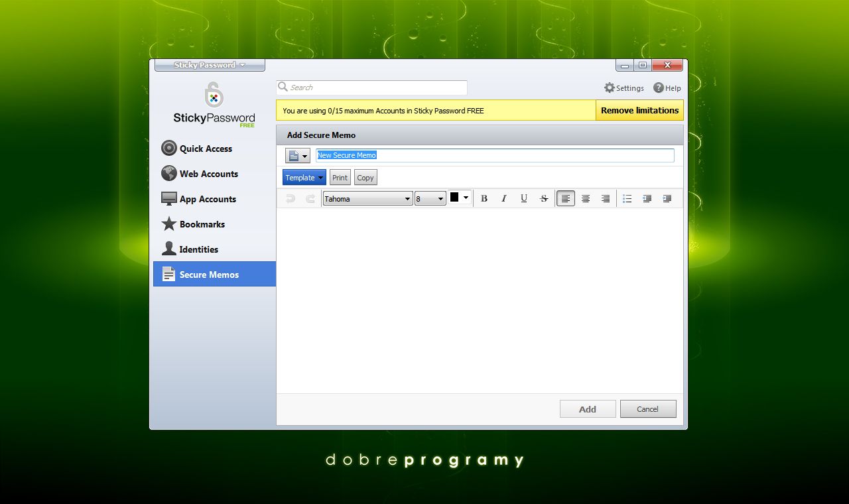Click the Print button
Screen dimensions: 849x504
click(340, 177)
